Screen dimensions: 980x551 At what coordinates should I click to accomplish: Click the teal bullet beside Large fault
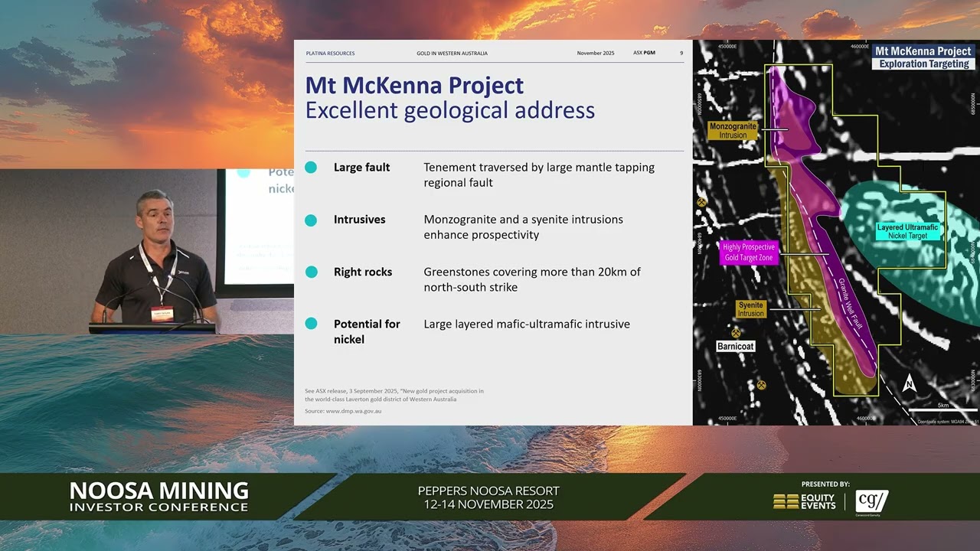(311, 168)
